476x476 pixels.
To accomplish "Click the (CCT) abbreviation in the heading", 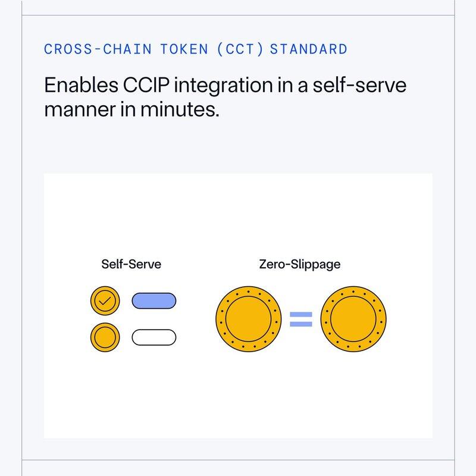I will pyautogui.click(x=240, y=49).
